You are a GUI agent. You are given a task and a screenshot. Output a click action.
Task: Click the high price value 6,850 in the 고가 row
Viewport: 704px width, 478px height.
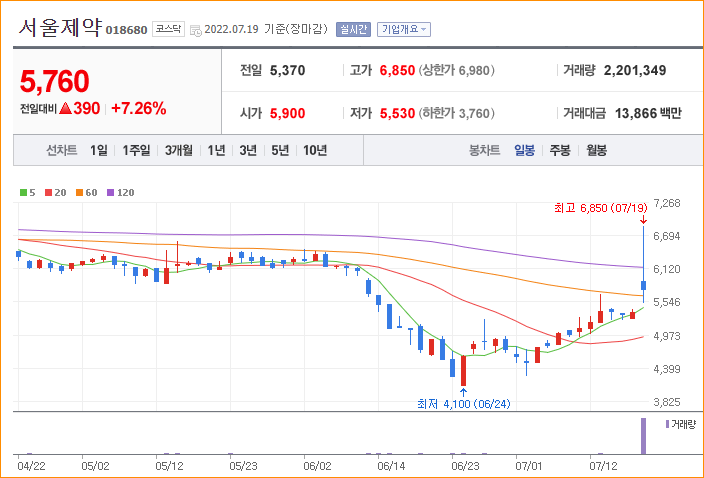[397, 70]
